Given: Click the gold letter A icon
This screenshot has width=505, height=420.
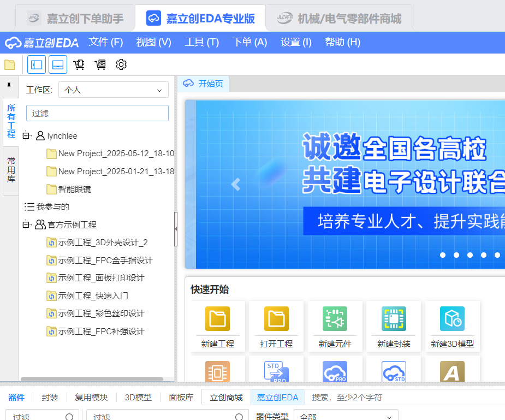Looking at the screenshot, I should [452, 371].
